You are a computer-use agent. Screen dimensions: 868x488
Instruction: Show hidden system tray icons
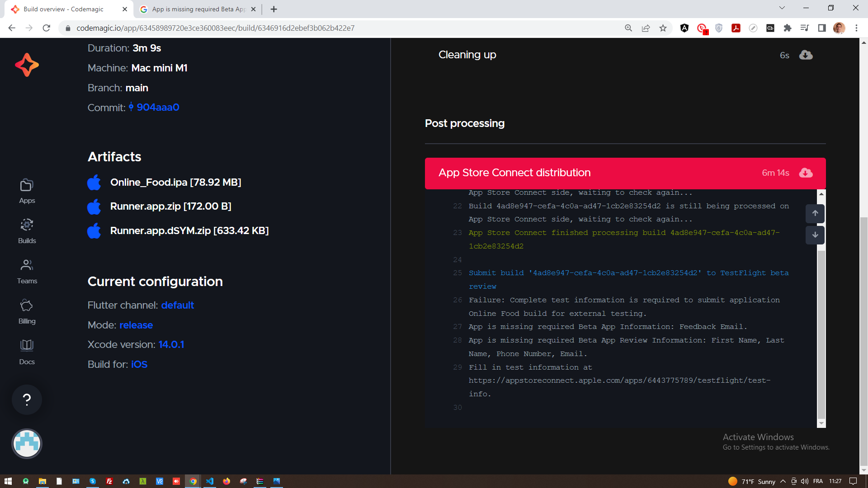(x=783, y=481)
